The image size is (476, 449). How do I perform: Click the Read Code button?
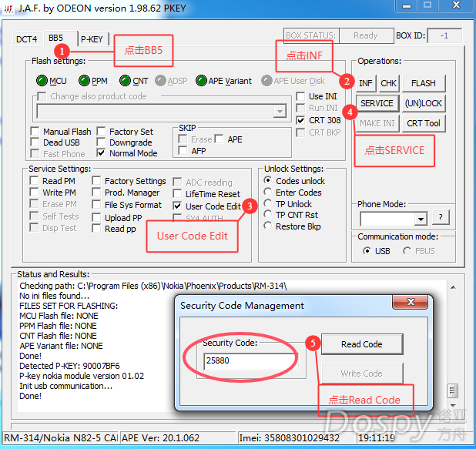362,344
